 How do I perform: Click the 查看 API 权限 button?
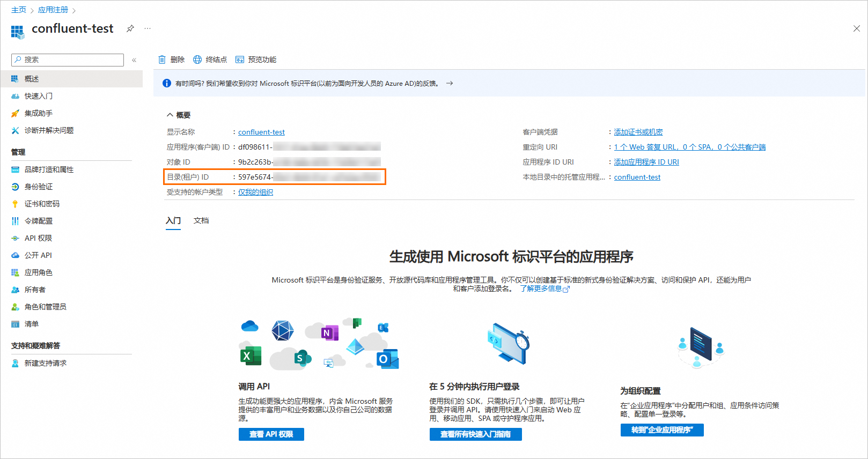[x=271, y=434]
